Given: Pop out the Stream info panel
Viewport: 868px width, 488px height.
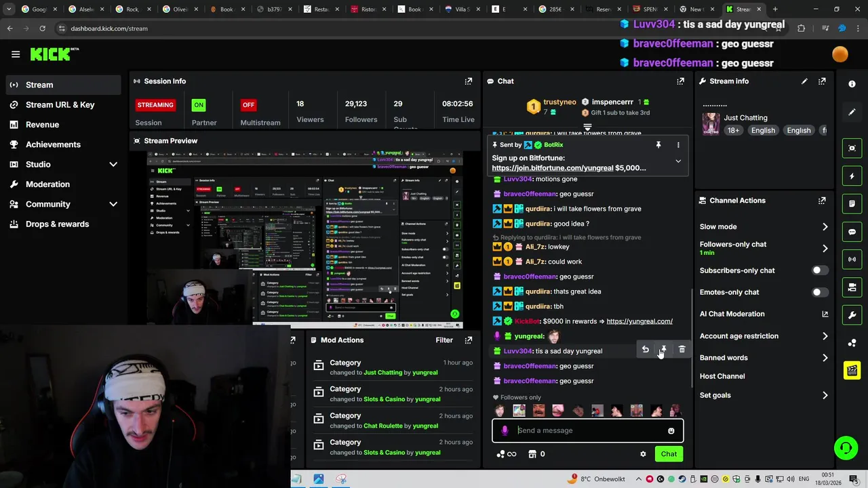Looking at the screenshot, I should tap(822, 81).
